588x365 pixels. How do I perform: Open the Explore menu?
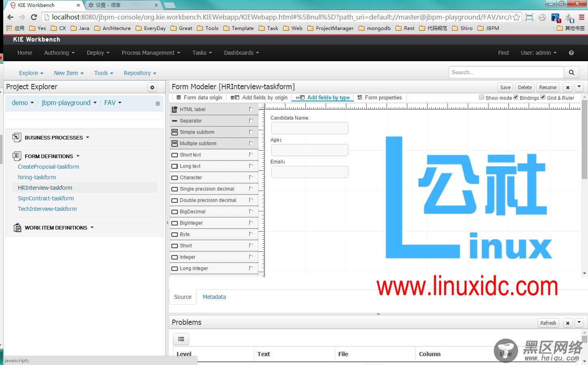coord(31,73)
